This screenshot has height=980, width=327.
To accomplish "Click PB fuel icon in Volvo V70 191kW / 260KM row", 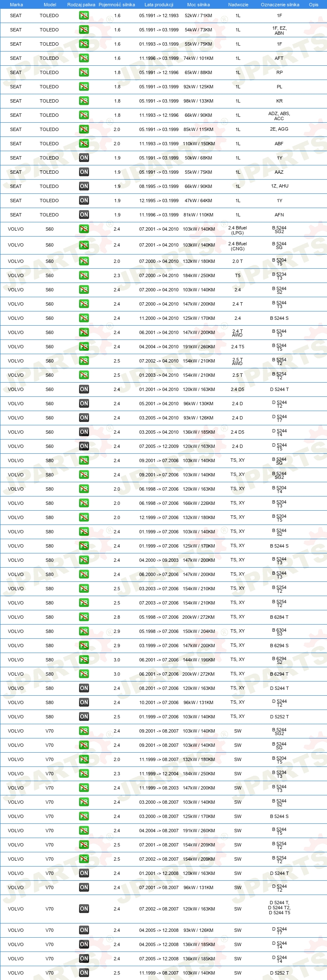I will pyautogui.click(x=84, y=831).
